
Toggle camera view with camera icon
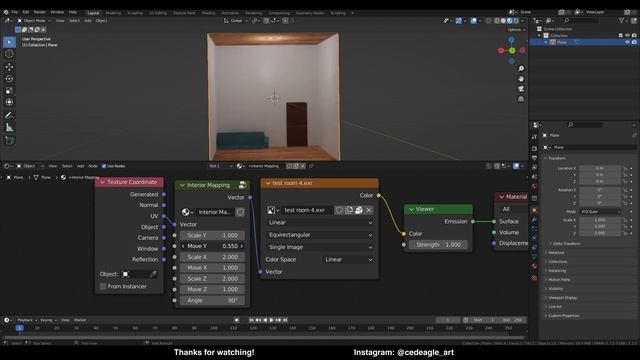(521, 89)
